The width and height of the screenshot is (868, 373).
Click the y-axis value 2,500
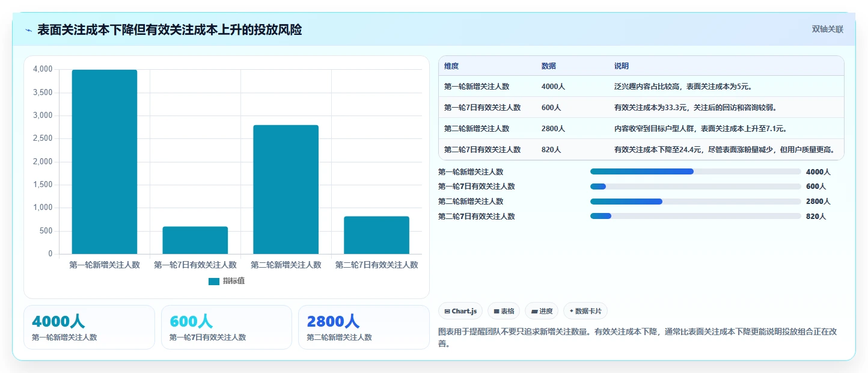click(x=43, y=138)
